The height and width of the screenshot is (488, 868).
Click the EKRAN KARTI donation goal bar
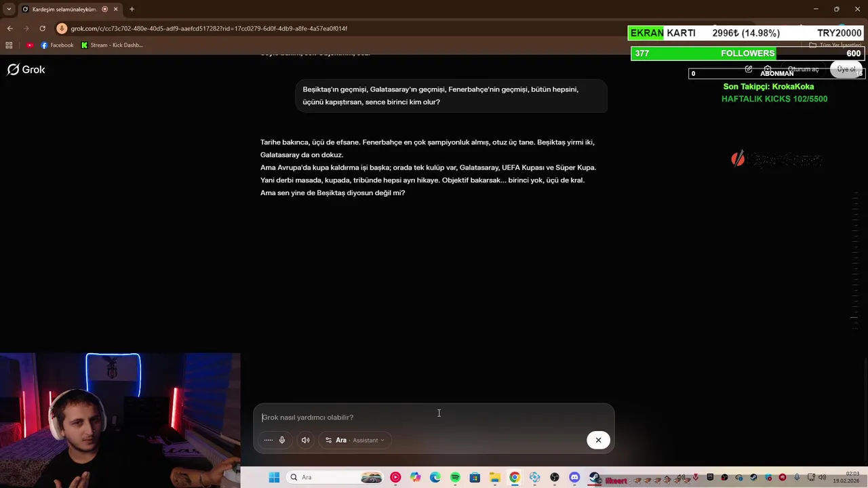746,33
